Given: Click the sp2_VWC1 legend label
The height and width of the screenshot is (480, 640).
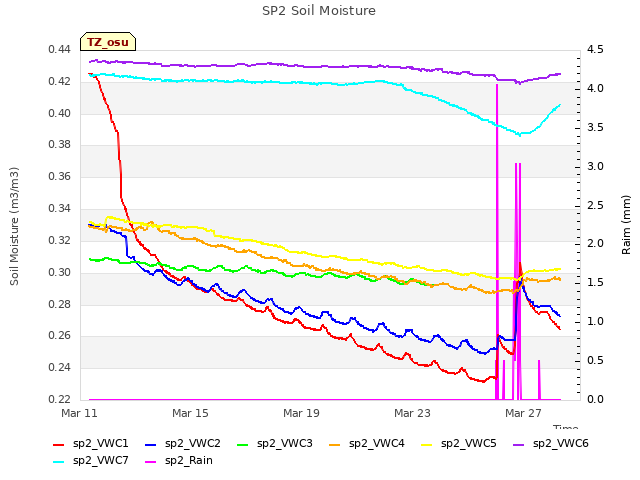Looking at the screenshot, I should point(100,444).
